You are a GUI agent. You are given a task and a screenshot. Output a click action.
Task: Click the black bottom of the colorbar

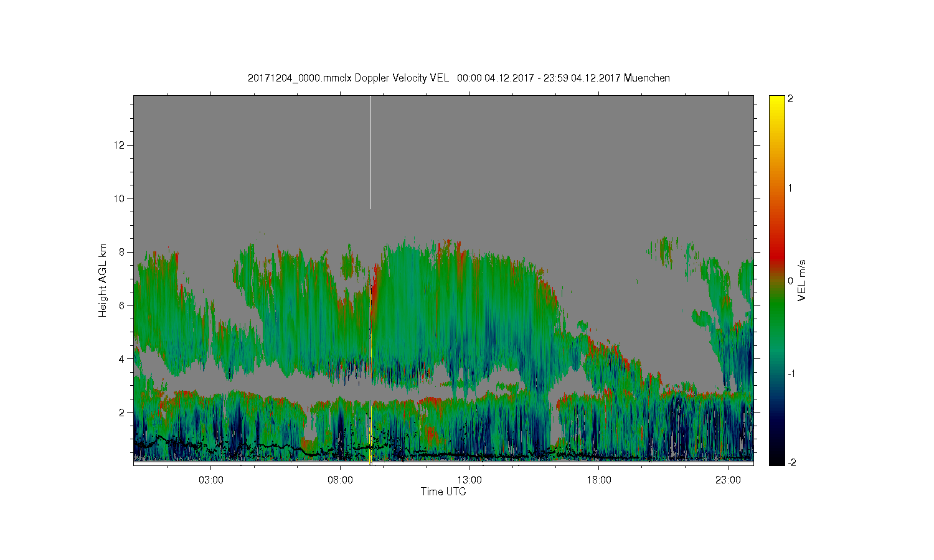click(776, 459)
